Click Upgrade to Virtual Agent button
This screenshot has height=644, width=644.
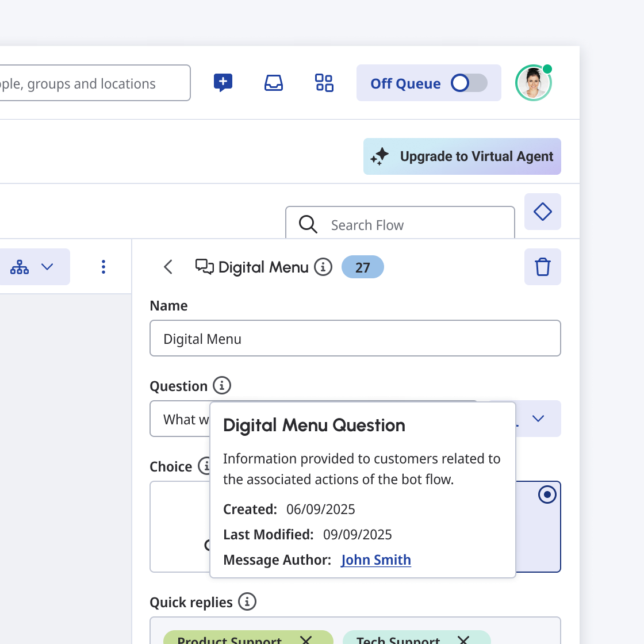click(x=462, y=156)
